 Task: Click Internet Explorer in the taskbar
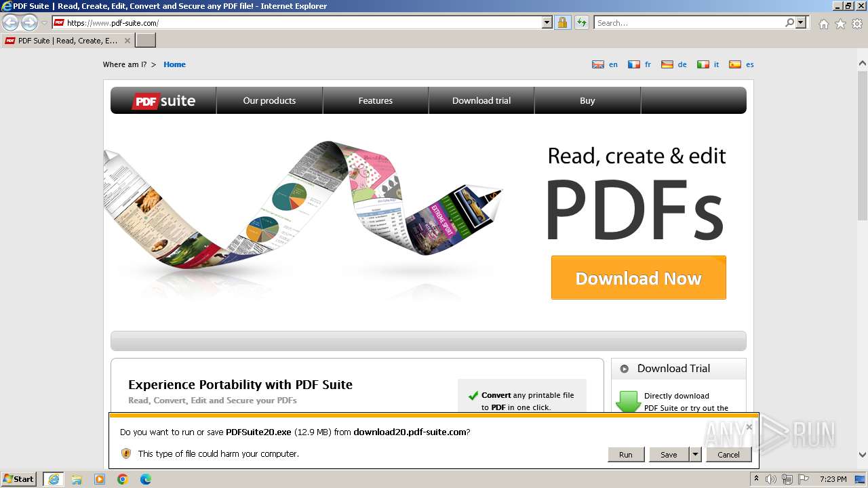(x=54, y=479)
